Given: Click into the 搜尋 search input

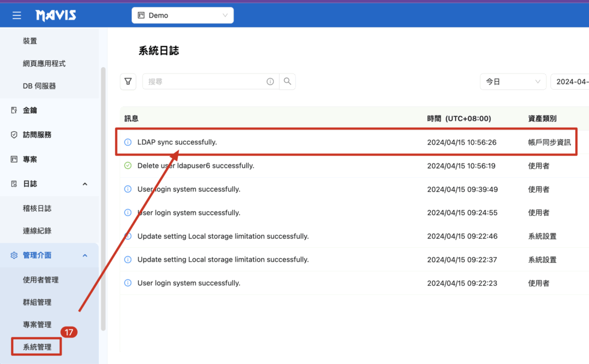Looking at the screenshot, I should [204, 82].
